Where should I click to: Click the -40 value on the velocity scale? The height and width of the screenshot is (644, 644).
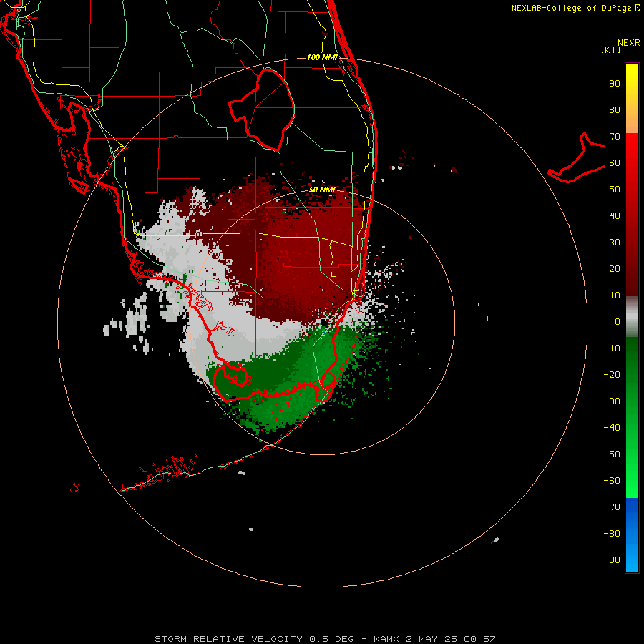click(x=612, y=428)
